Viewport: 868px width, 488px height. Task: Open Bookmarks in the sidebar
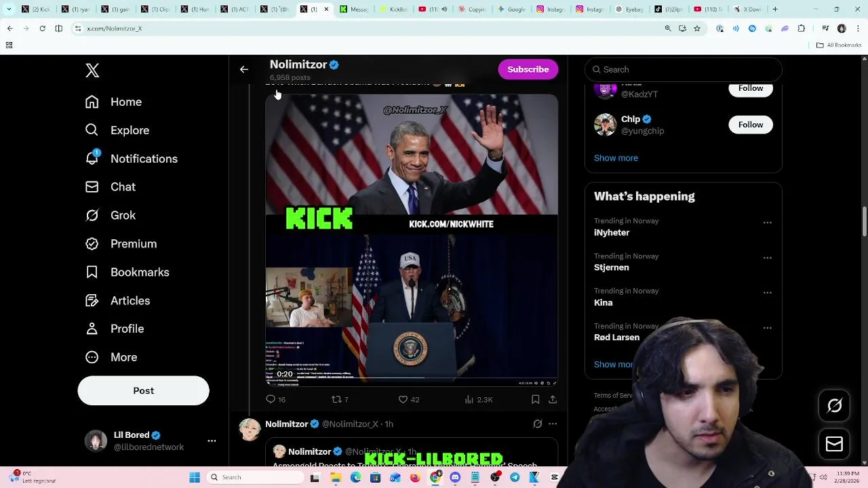127,272
